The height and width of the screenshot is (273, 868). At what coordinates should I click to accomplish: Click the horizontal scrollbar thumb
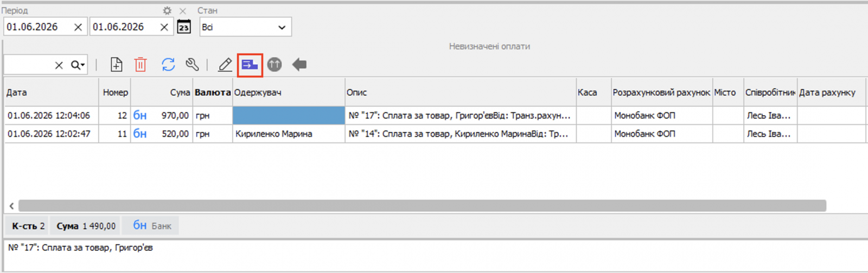tap(422, 206)
